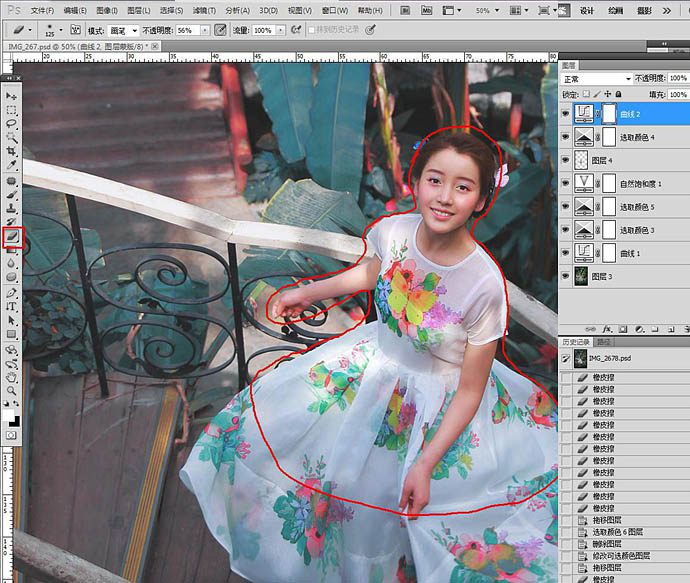
Task: Open the 流量 slider arrow
Action: [281, 30]
